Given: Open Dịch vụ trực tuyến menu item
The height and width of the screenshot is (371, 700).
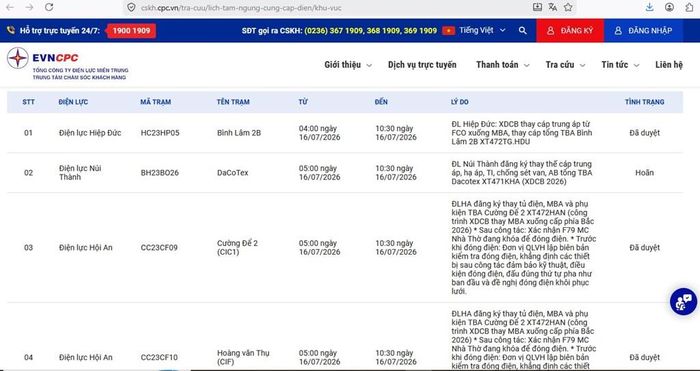Looking at the screenshot, I should [422, 65].
